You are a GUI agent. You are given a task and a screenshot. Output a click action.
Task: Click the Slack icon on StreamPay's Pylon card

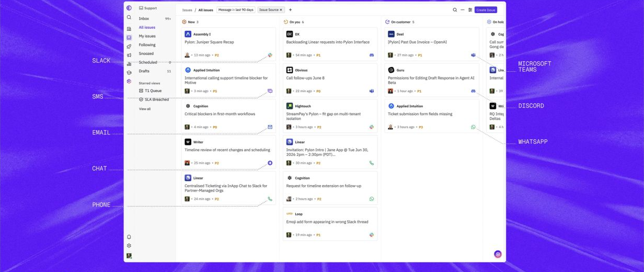pos(372,127)
